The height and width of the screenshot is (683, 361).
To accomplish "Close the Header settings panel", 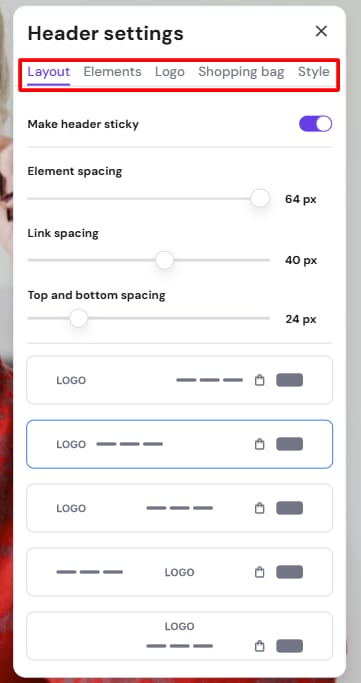I will (321, 31).
